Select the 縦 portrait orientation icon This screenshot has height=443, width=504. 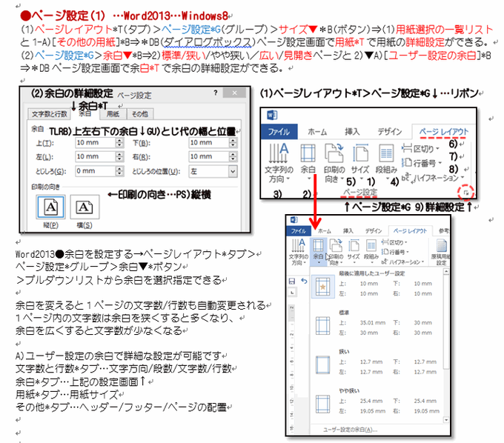pyautogui.click(x=51, y=207)
